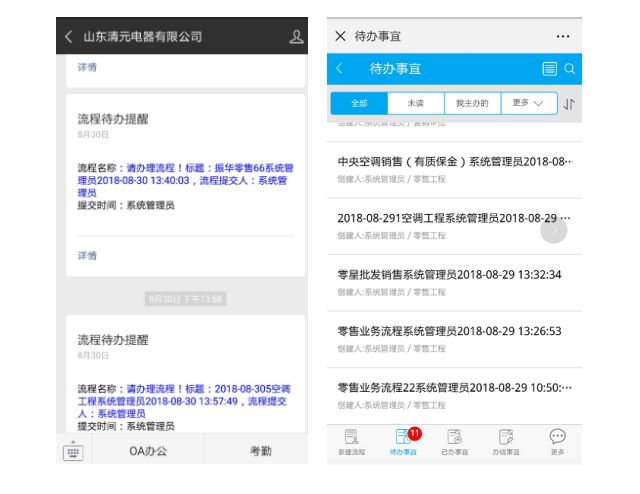Open the OA办公 menu button

click(x=148, y=451)
